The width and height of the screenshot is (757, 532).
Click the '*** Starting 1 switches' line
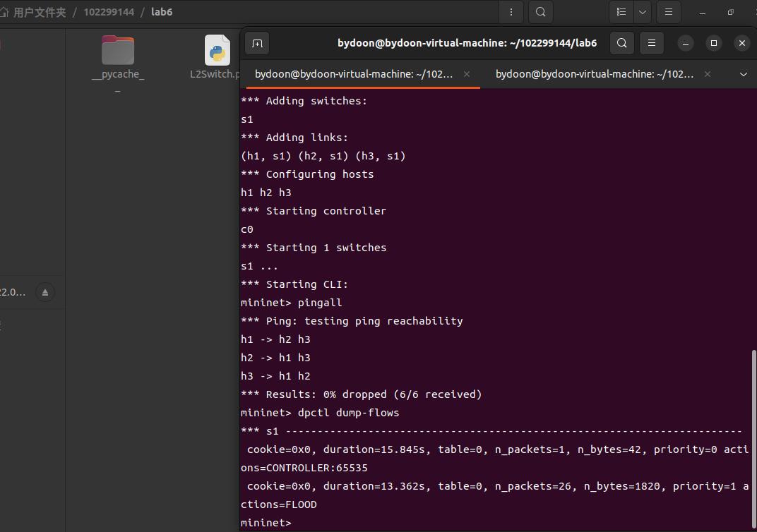point(314,248)
